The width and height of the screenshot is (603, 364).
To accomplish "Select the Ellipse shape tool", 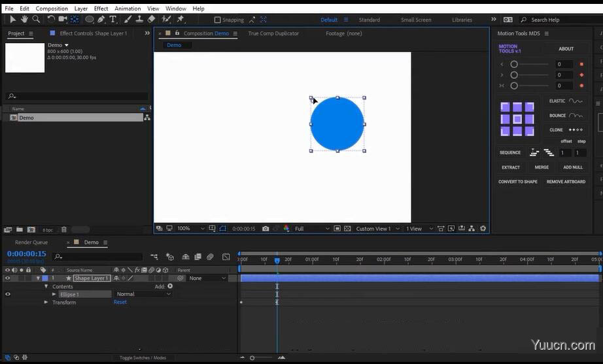I will click(x=89, y=19).
